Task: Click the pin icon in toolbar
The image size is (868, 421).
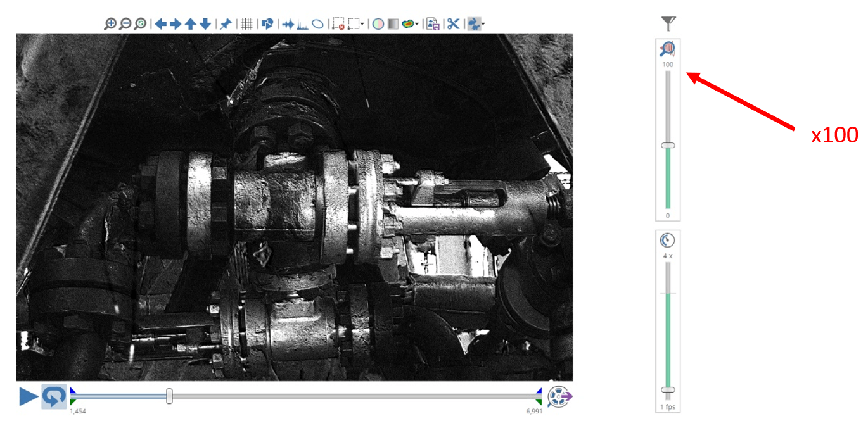Action: click(226, 24)
